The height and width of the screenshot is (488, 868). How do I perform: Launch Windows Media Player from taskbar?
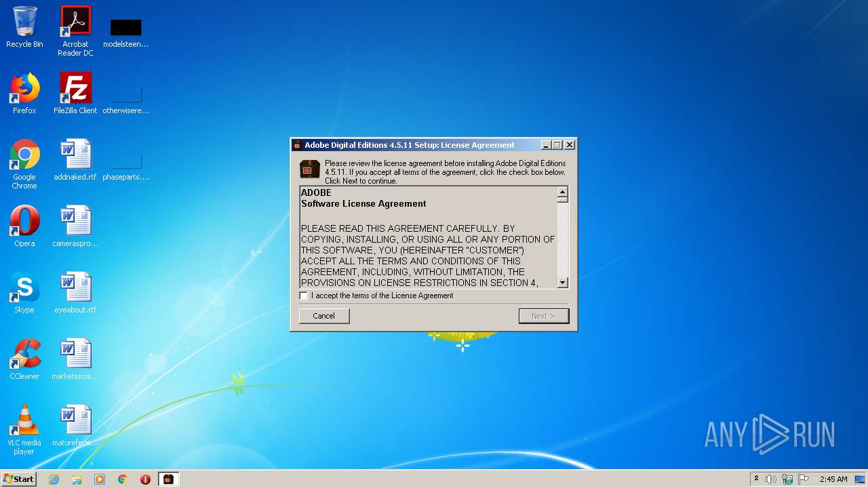[x=100, y=479]
